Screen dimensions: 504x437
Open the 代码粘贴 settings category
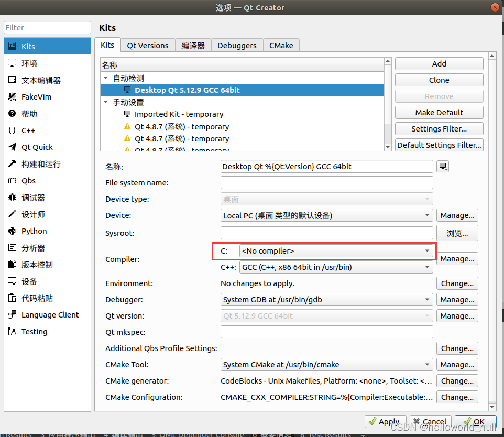(47, 298)
